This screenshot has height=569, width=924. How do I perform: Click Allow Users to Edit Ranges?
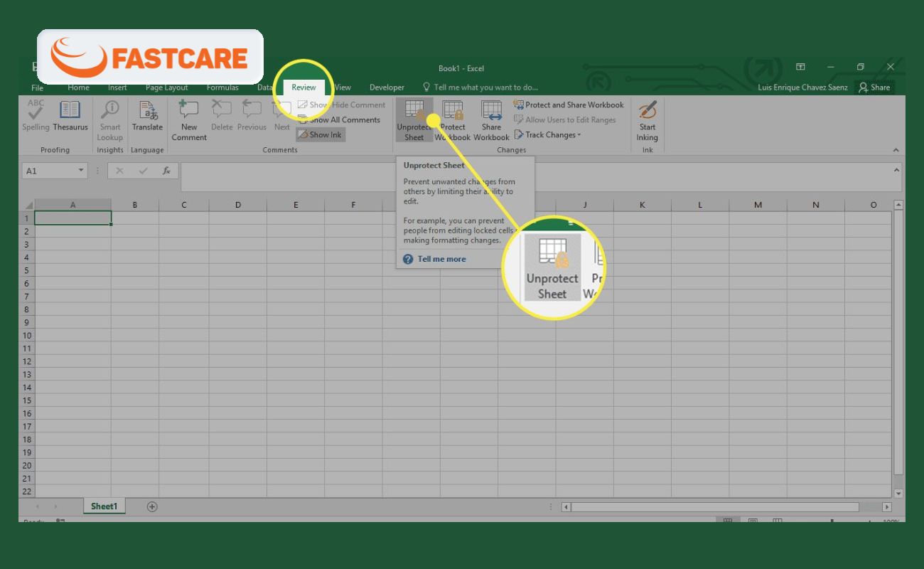click(565, 119)
